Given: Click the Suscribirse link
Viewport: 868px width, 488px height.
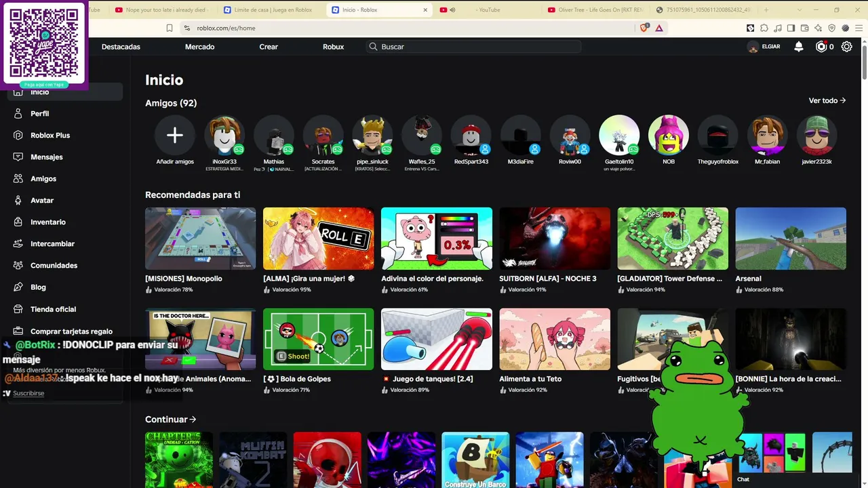Looking at the screenshot, I should [x=28, y=393].
